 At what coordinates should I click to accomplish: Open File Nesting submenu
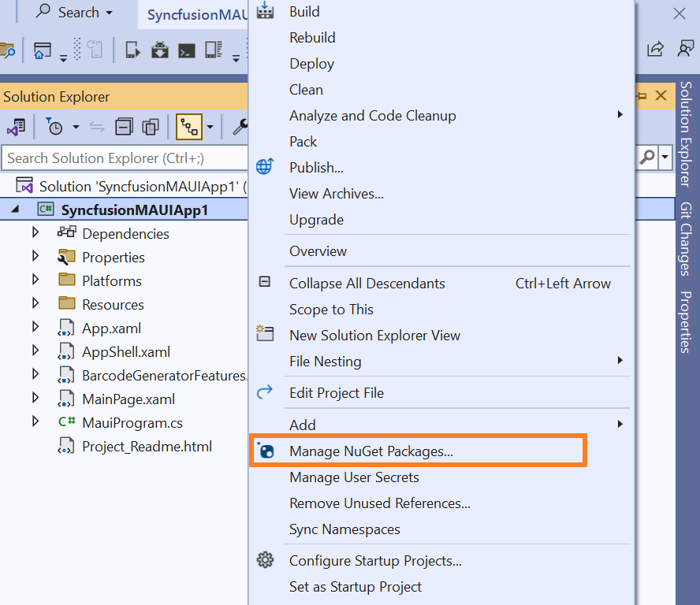pyautogui.click(x=441, y=361)
